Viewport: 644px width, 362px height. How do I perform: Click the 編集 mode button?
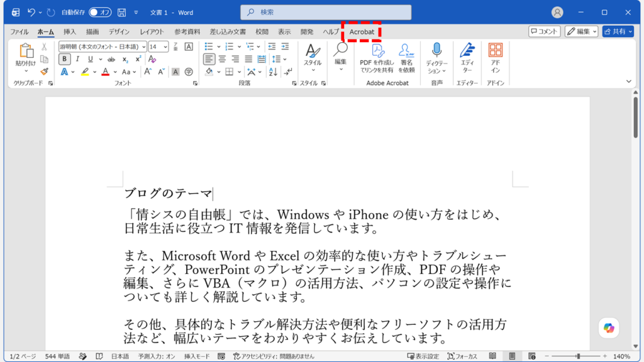581,31
